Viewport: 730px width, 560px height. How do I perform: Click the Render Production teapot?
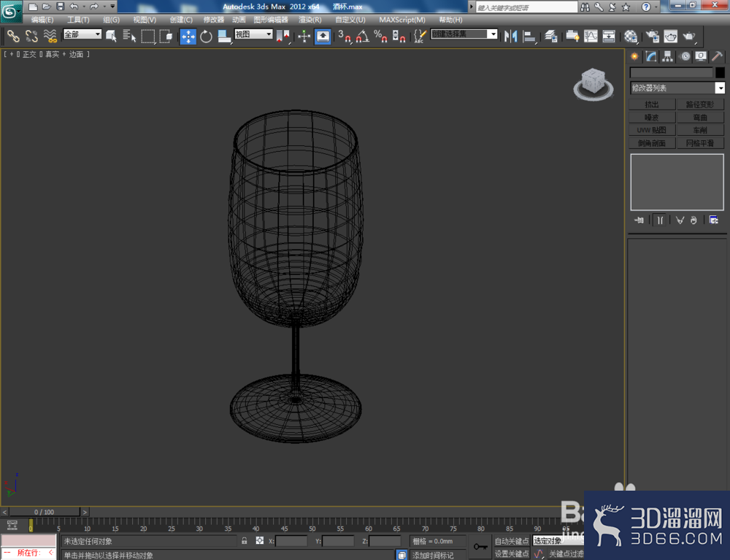click(689, 36)
